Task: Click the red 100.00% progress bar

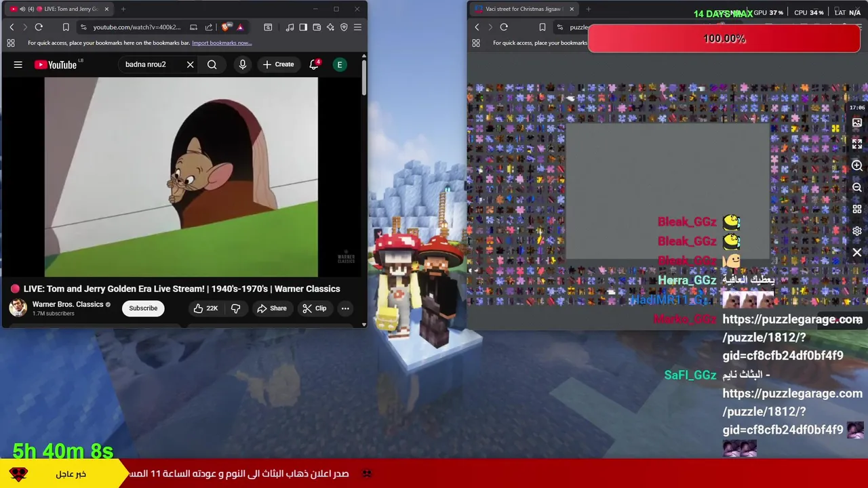Action: [724, 39]
